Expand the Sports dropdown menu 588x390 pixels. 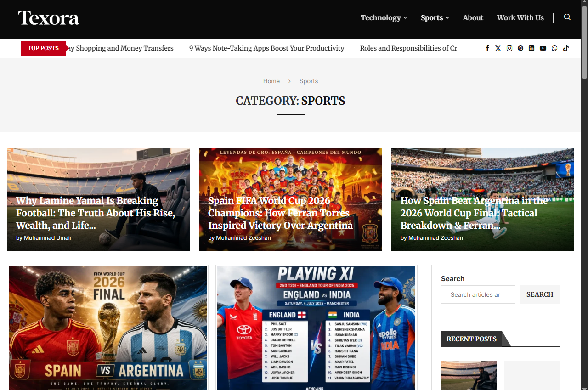click(x=435, y=18)
